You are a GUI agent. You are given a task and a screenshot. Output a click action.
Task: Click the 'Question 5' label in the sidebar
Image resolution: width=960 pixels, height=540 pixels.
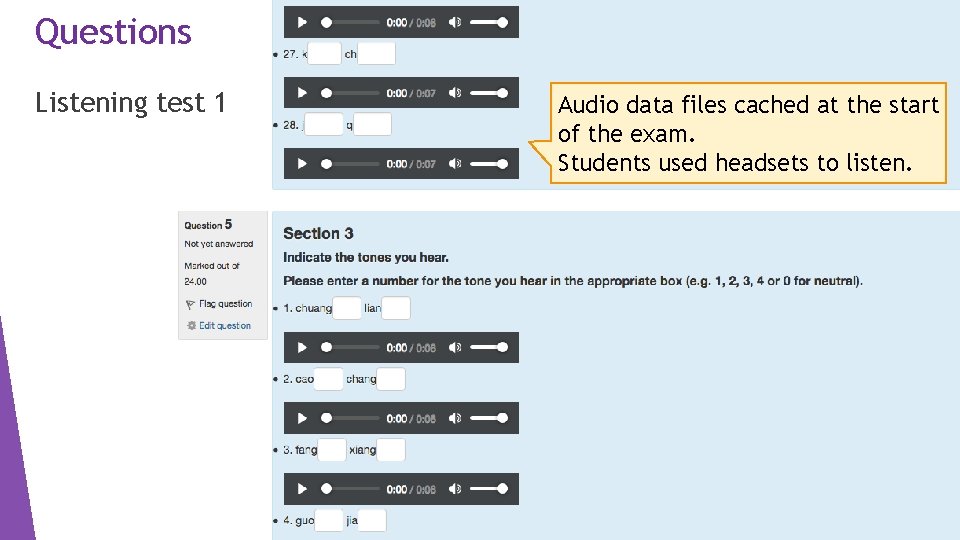point(208,225)
